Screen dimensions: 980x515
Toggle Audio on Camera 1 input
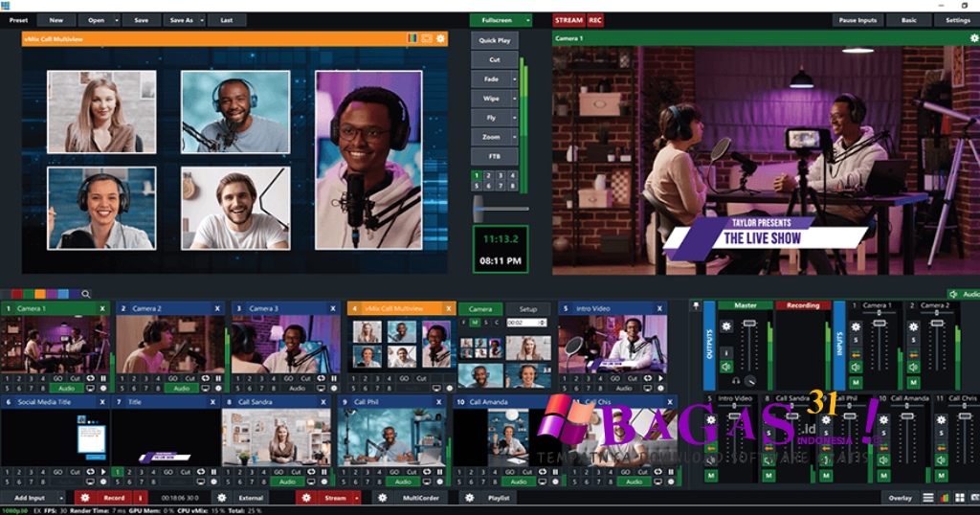[x=66, y=388]
